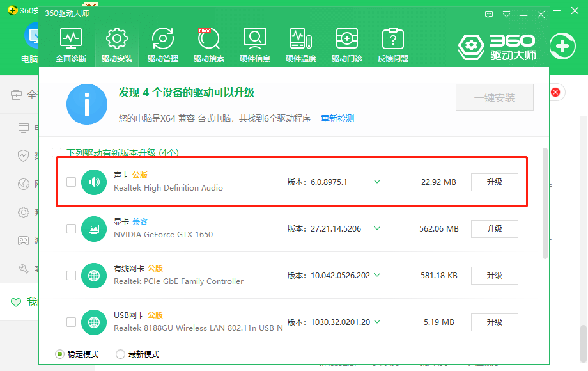Click the 一键安装 one-click install button
The image size is (588, 371).
coord(494,98)
